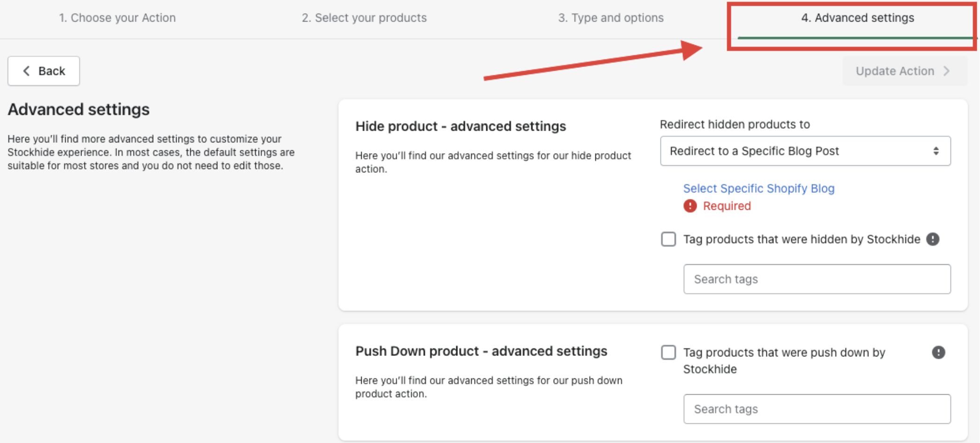Click the right chevron on Update Action
The width and height of the screenshot is (980, 443).
tap(947, 71)
